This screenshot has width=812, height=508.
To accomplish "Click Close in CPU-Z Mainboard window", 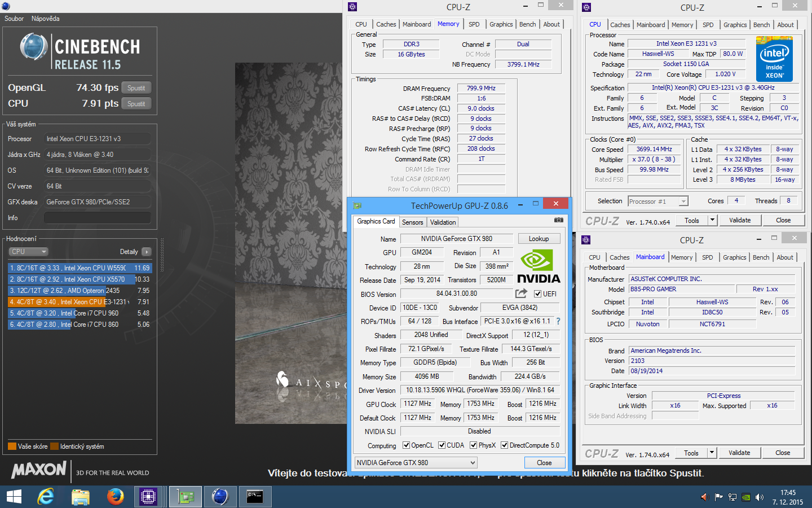I will tap(783, 453).
